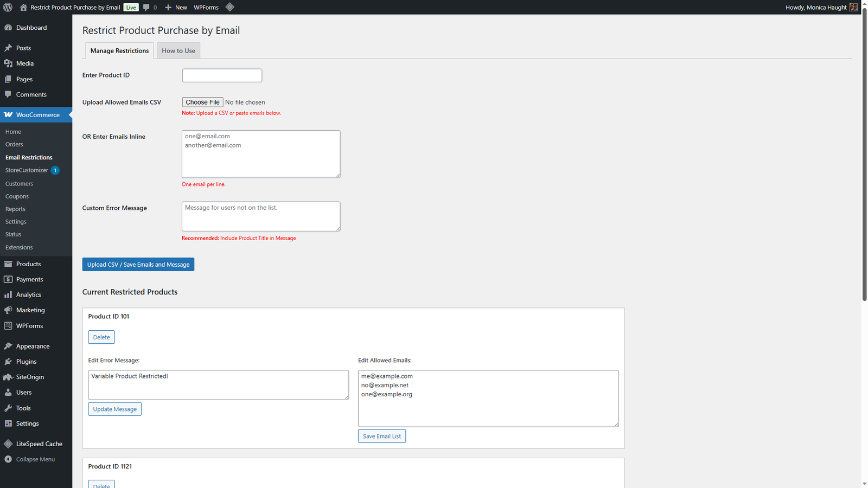Switch to the How to Use tab
This screenshot has height=488, width=868.
tap(178, 51)
